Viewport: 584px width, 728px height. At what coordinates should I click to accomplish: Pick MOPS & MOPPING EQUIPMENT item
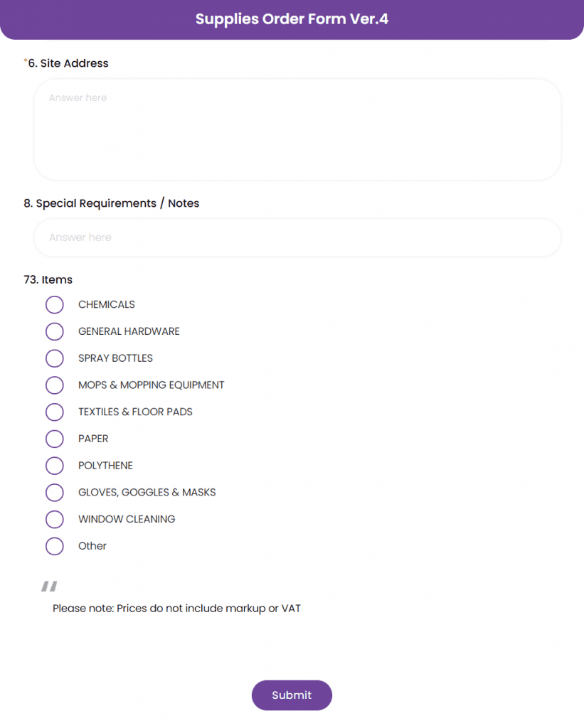pyautogui.click(x=55, y=385)
